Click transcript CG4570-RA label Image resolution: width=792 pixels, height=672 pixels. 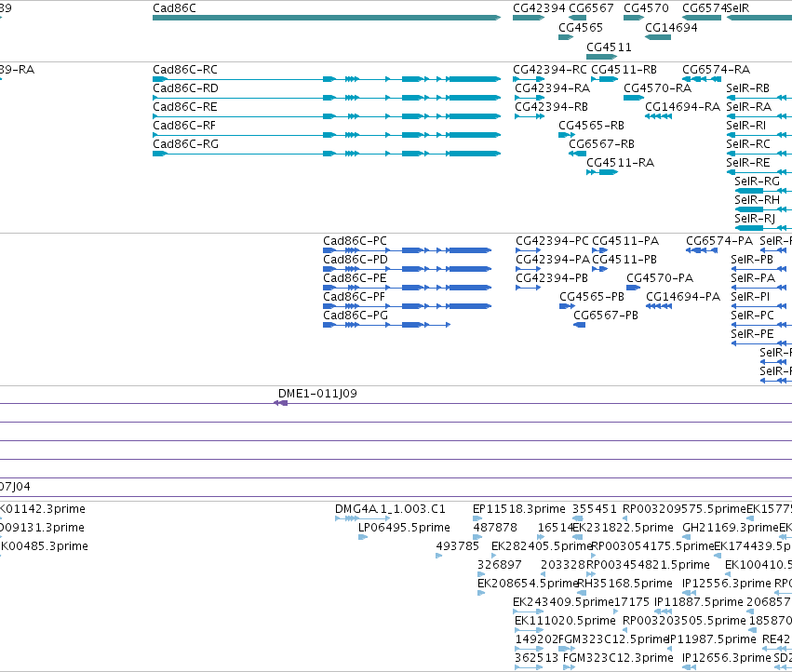pyautogui.click(x=657, y=87)
